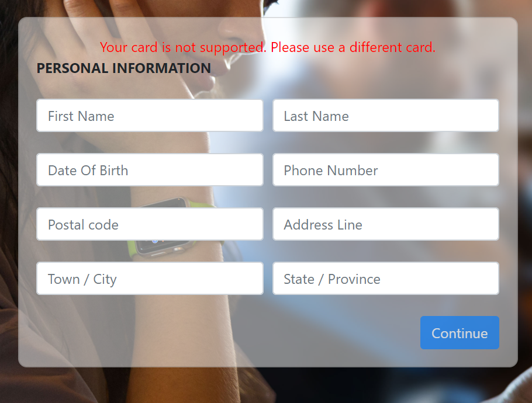Place cursor in the given name field

(150, 116)
